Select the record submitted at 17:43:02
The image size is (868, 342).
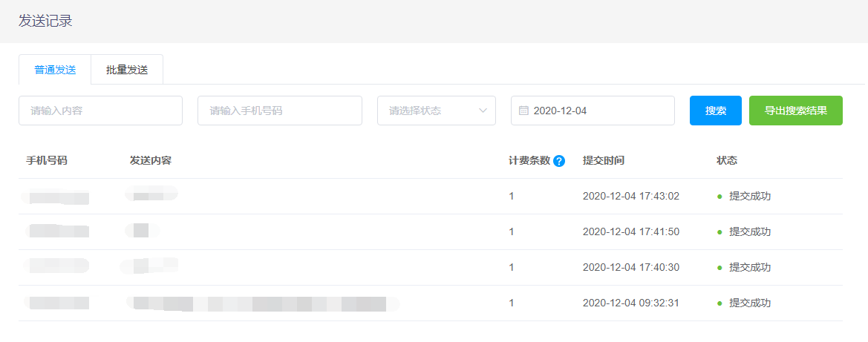[631, 197]
